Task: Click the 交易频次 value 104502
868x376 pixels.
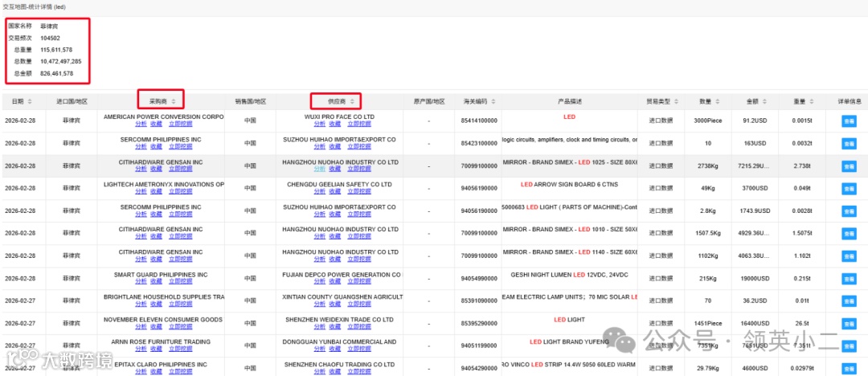Action: point(51,39)
